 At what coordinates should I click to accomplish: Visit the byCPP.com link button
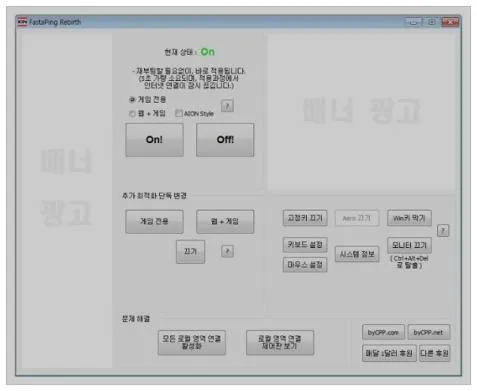(x=383, y=332)
